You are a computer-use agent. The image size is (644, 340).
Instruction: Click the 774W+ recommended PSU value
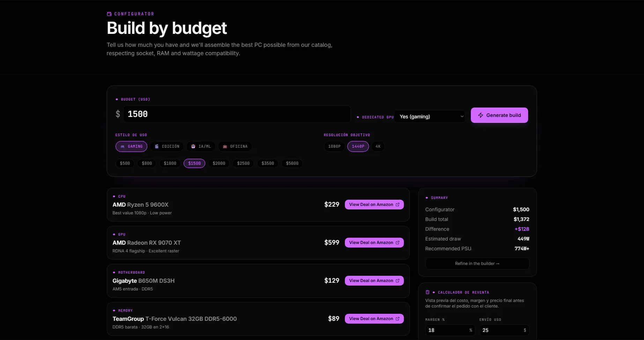[522, 249]
